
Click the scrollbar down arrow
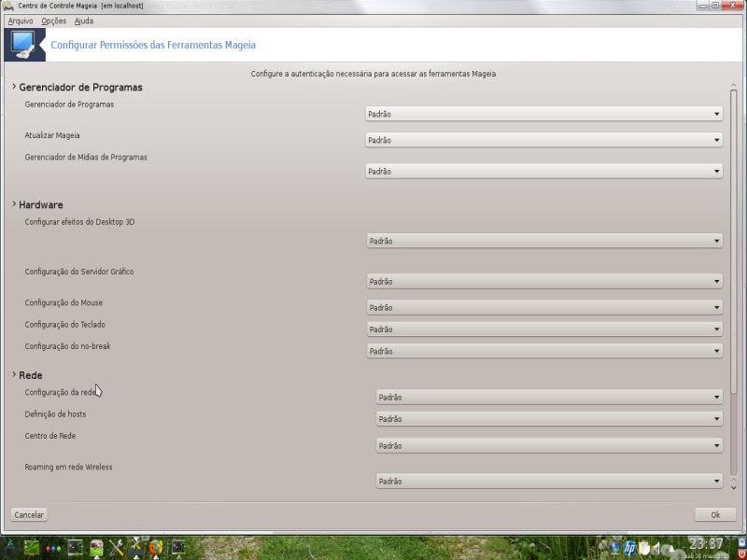click(734, 487)
